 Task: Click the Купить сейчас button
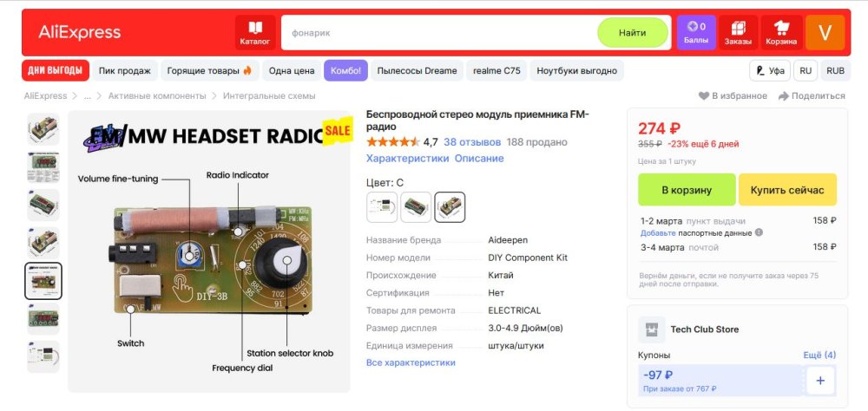[787, 190]
